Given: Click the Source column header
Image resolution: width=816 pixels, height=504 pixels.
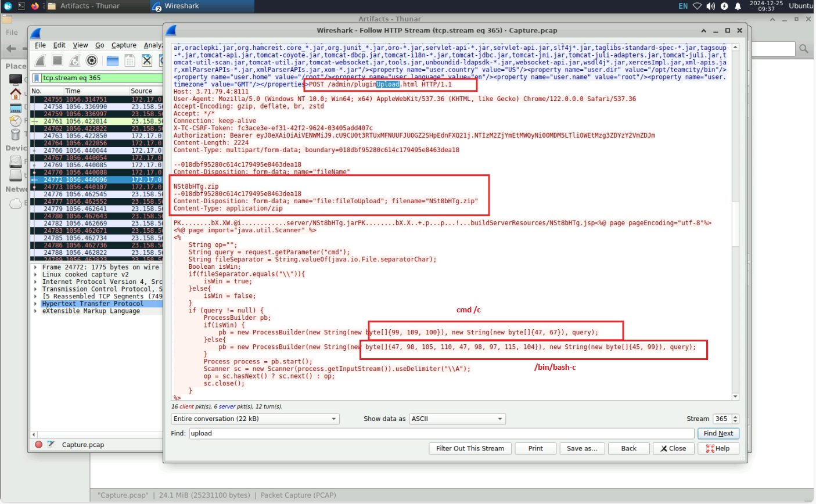Looking at the screenshot, I should click(146, 91).
